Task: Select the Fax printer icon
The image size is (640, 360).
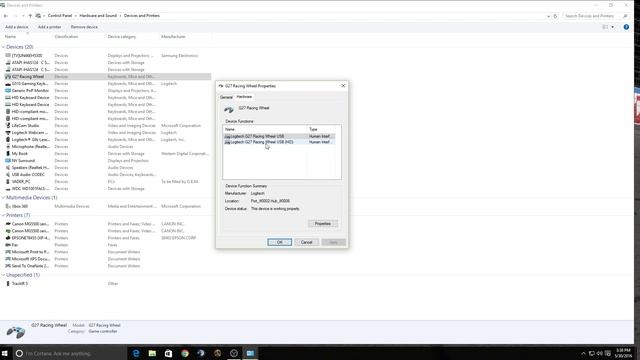Action: 8,245
